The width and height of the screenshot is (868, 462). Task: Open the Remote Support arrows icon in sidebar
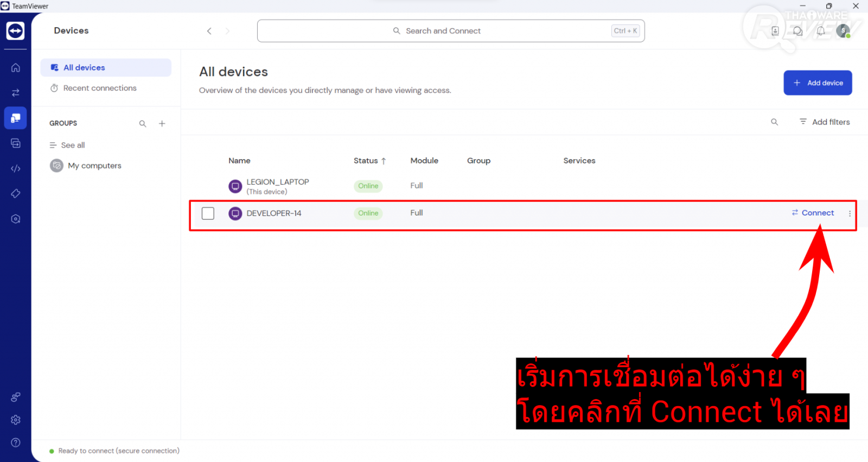pos(16,93)
